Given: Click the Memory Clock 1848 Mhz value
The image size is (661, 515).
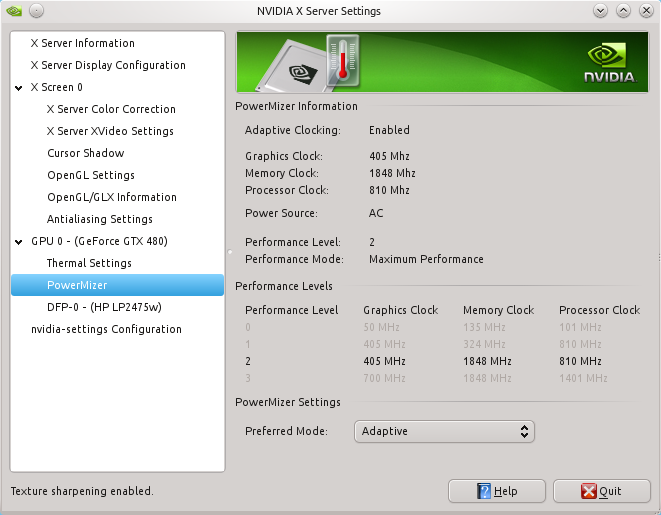Looking at the screenshot, I should 392,173.
